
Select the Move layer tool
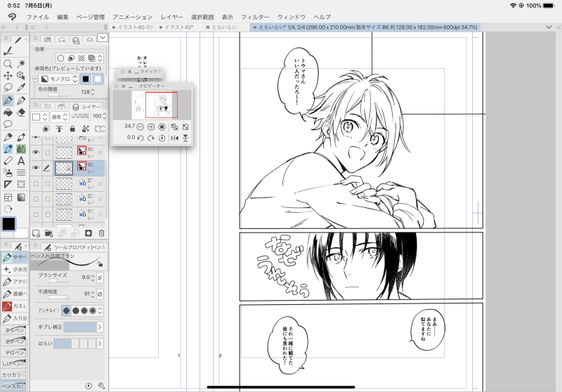[x=8, y=76]
